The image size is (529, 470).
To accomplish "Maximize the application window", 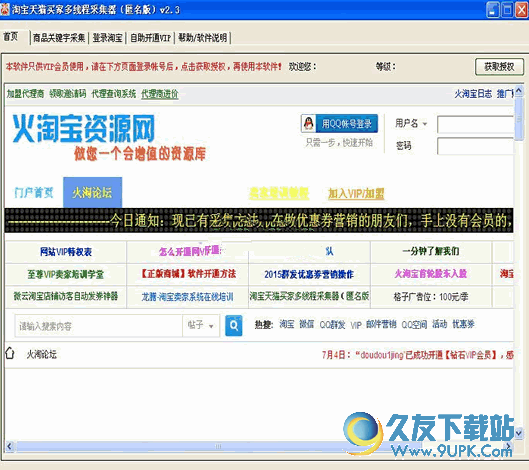I will coord(507,10).
